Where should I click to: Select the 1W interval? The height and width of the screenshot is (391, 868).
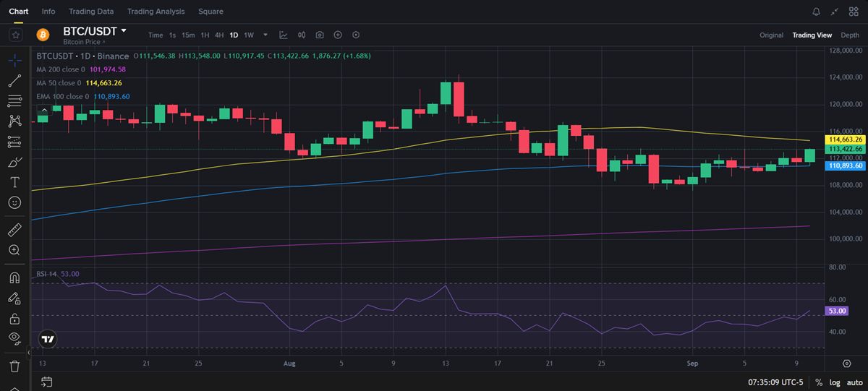pyautogui.click(x=249, y=35)
